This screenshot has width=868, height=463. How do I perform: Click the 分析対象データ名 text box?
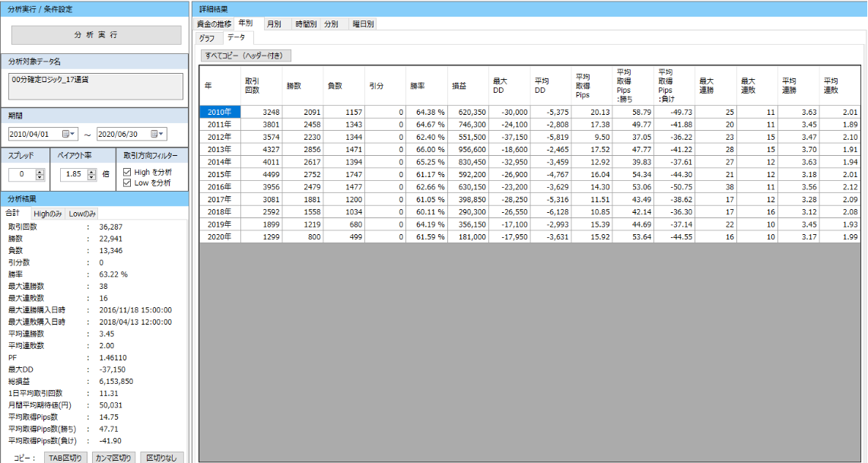(97, 87)
